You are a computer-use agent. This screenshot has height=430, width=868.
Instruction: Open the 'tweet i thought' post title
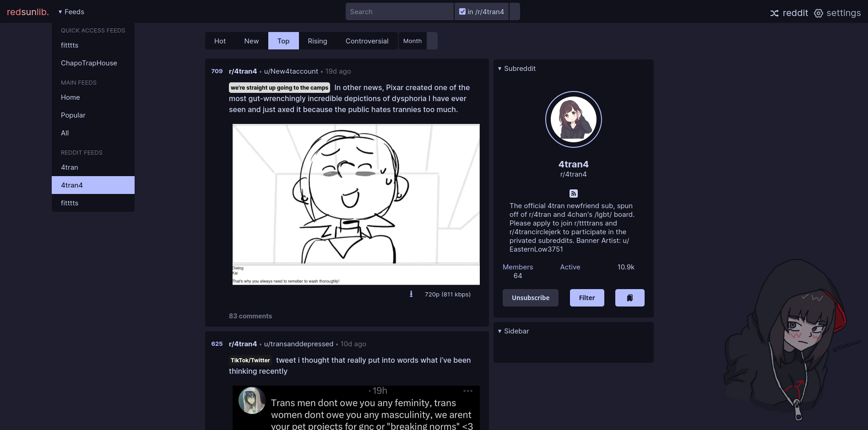(350, 366)
